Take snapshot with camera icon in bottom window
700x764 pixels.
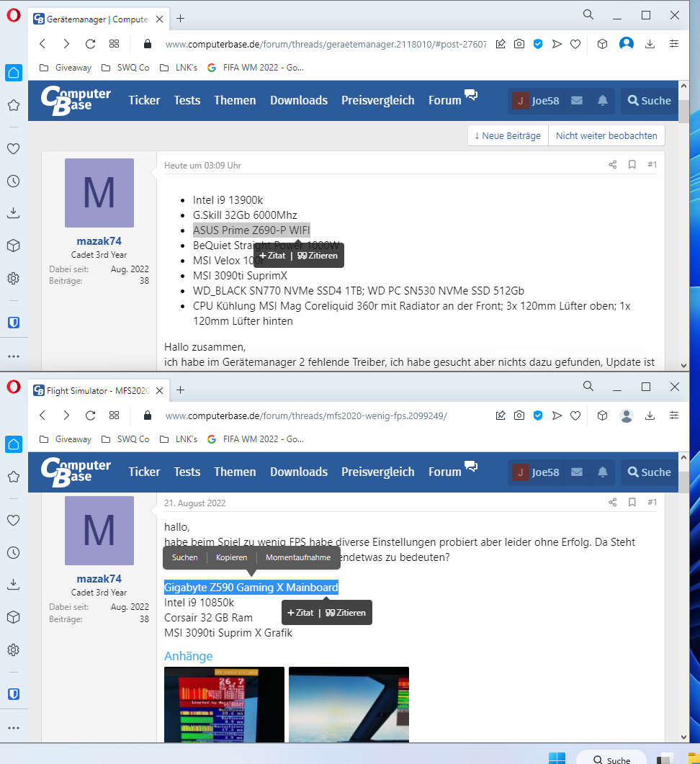point(519,415)
